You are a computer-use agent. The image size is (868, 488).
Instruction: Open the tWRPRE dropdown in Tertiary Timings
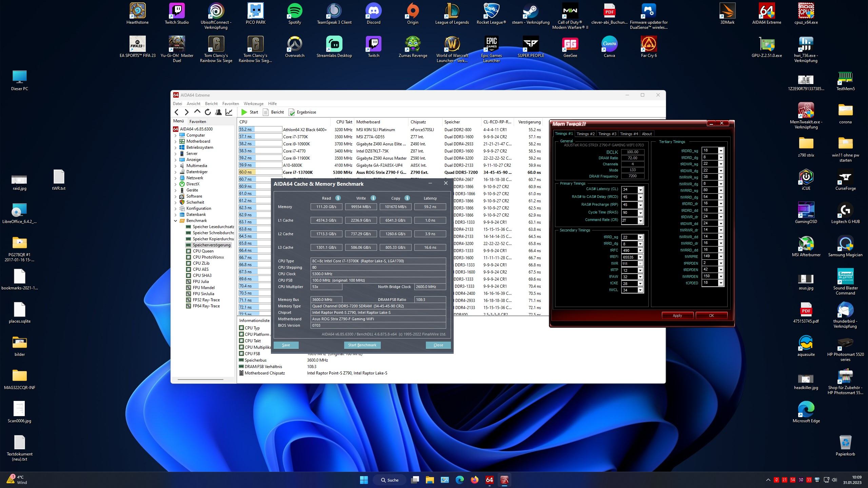[x=721, y=257]
